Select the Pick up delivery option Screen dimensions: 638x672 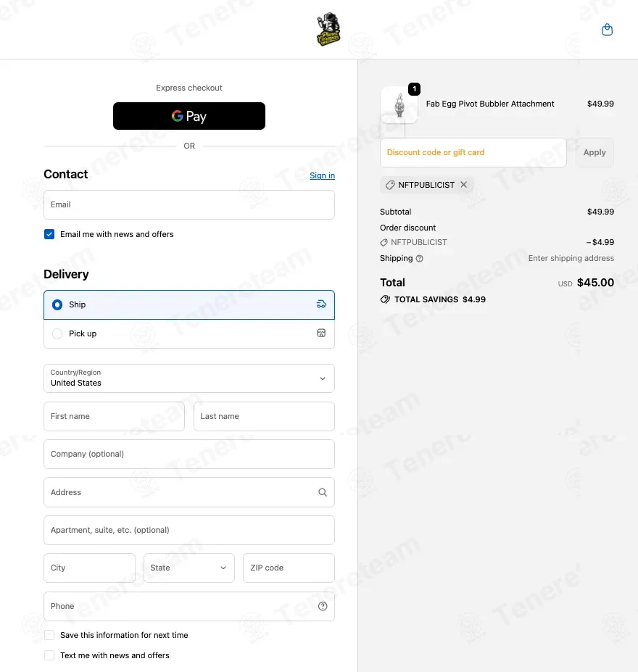pyautogui.click(x=189, y=334)
